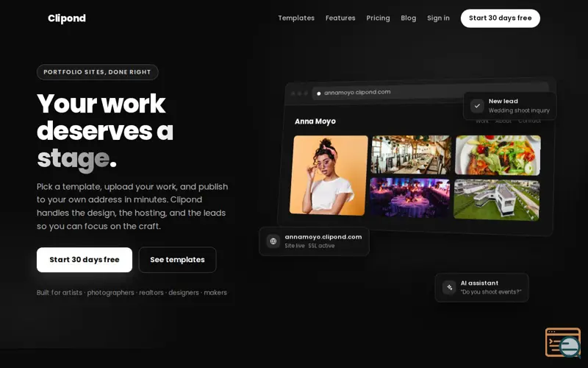588x368 pixels.
Task: Click the globe icon beside annamoyo.clipond.com
Action: click(x=273, y=241)
